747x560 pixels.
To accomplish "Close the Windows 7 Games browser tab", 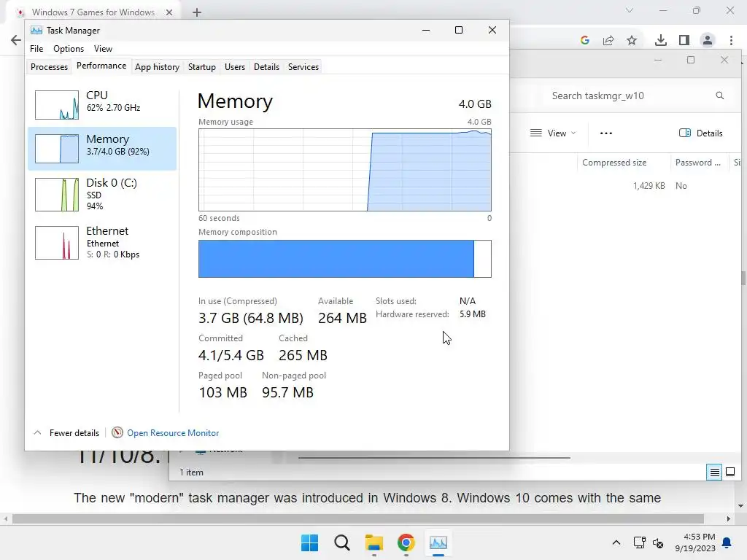I will [169, 12].
